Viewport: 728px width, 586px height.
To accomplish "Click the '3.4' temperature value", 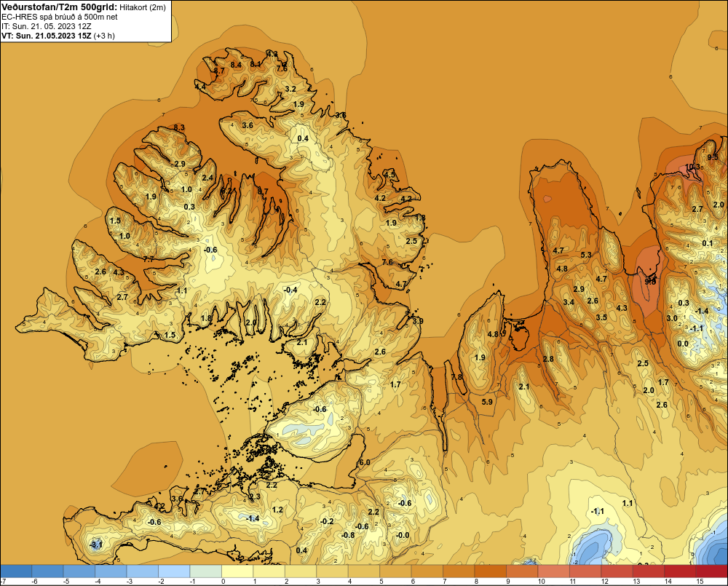I will [x=569, y=302].
